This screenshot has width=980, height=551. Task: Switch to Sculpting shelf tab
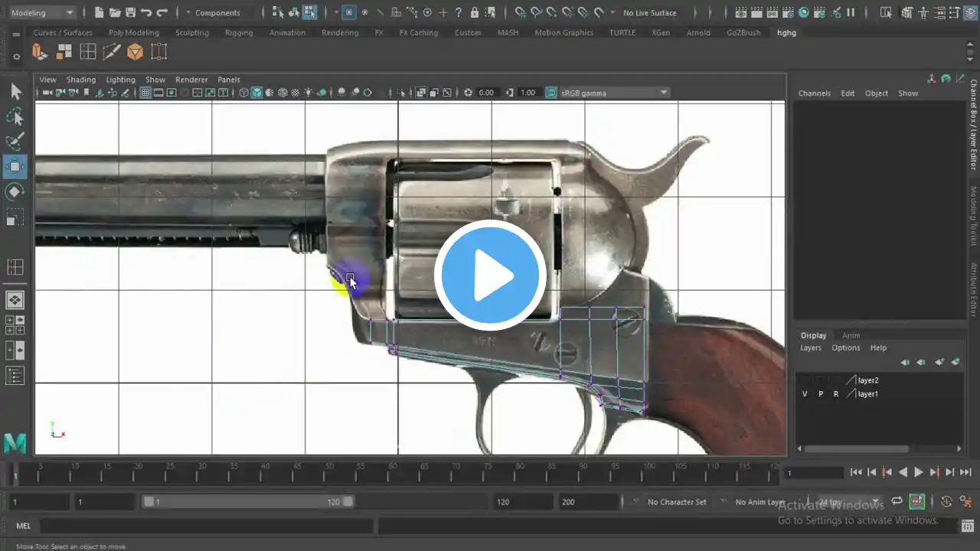click(x=192, y=33)
